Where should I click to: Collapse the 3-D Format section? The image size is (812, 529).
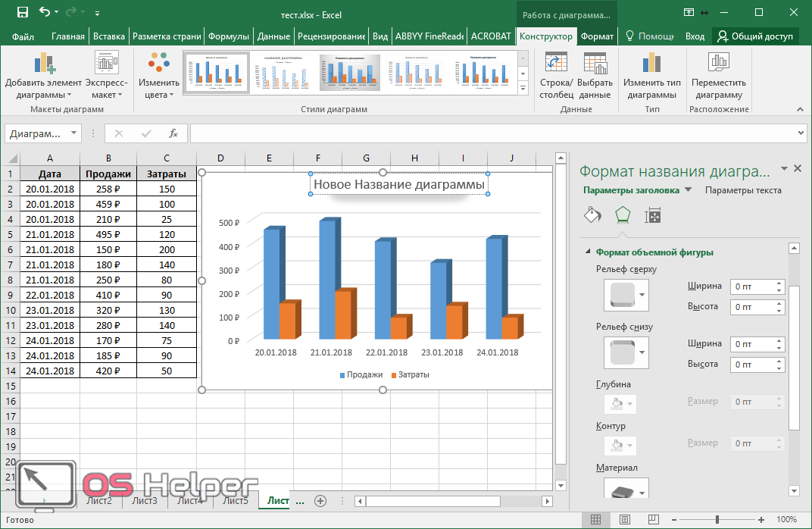tap(587, 252)
